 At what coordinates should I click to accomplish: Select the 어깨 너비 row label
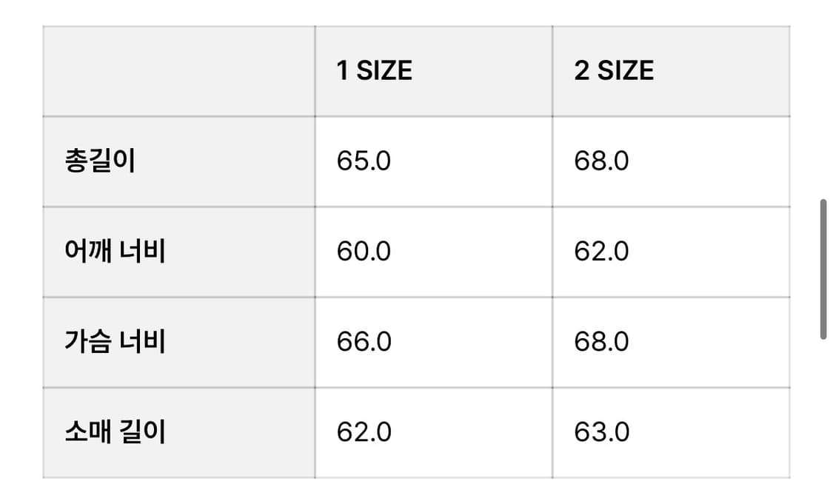coord(115,252)
